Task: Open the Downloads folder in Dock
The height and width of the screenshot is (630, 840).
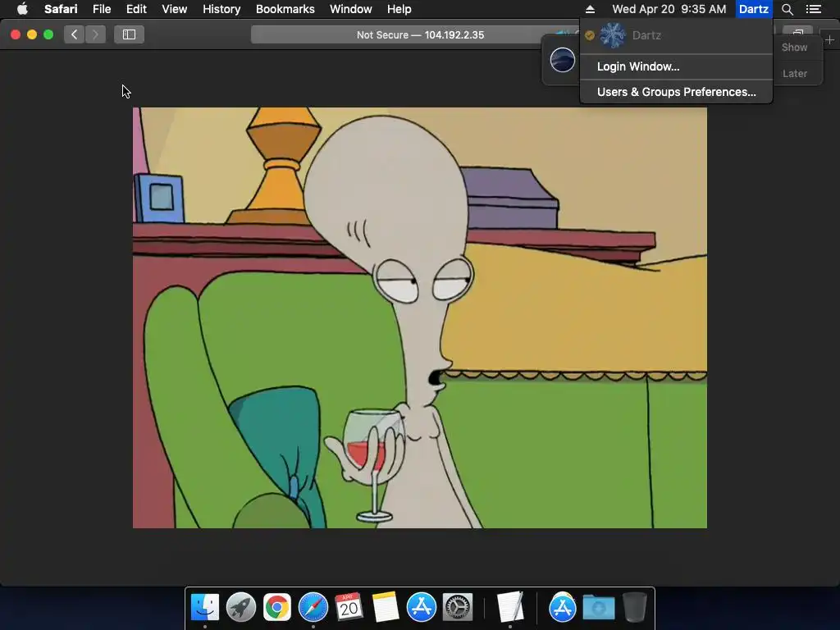Action: (598, 607)
